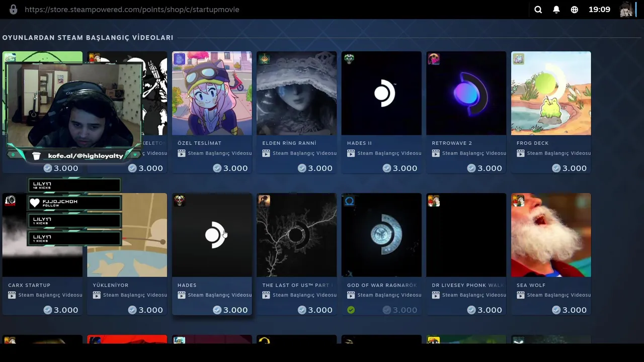Open the notifications bell
The width and height of the screenshot is (644, 362).
click(x=556, y=10)
